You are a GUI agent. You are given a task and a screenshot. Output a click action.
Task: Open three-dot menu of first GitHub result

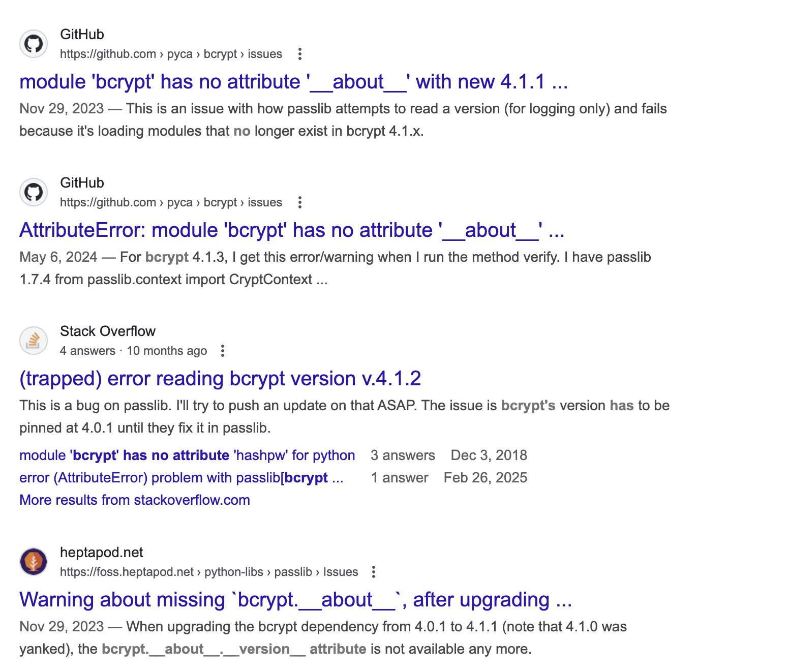tap(300, 54)
